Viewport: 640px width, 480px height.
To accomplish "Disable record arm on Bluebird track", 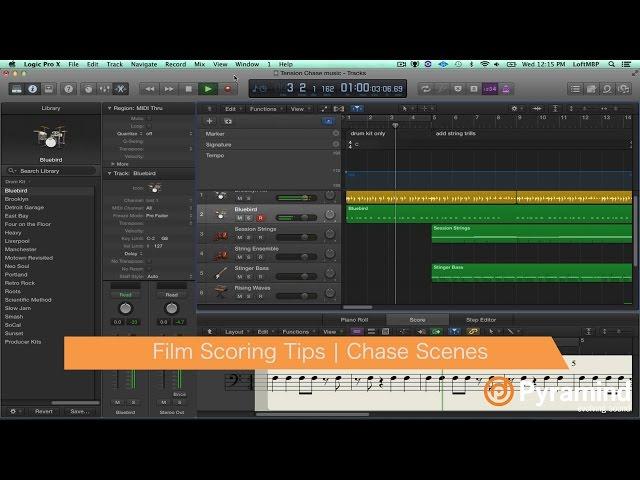I will click(260, 218).
